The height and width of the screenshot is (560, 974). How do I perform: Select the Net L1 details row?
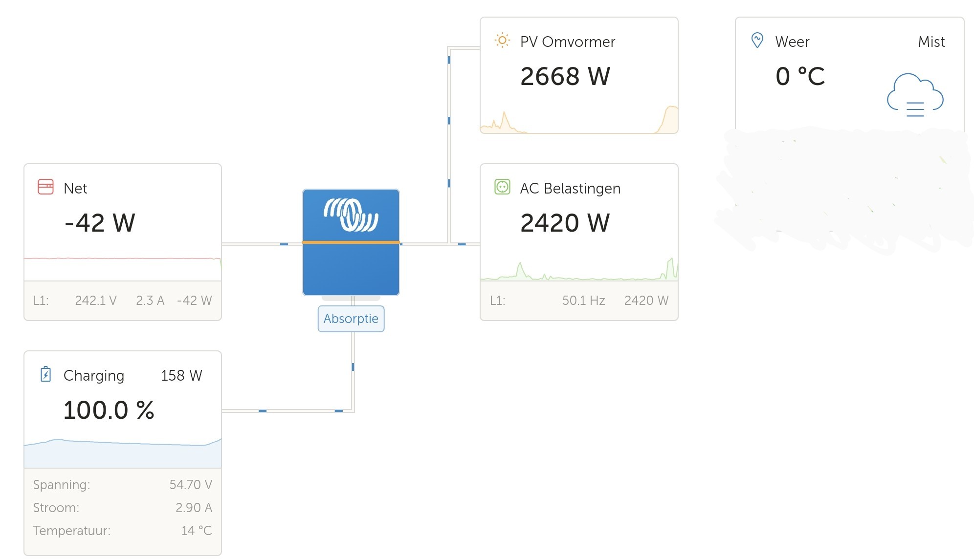coord(122,301)
